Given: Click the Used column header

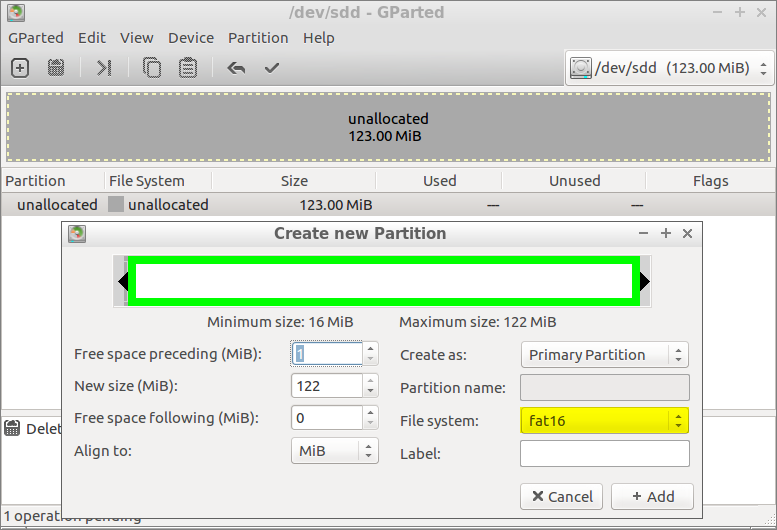Looking at the screenshot, I should point(439,181).
